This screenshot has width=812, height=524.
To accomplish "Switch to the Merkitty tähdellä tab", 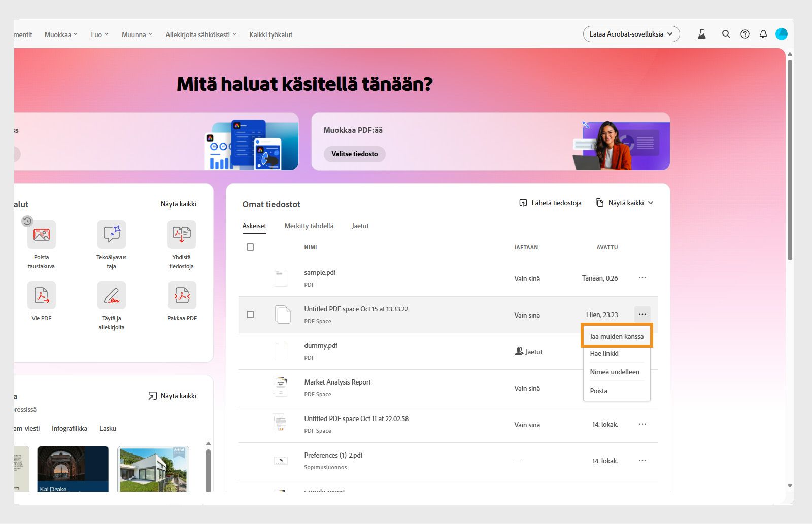I will tap(309, 226).
